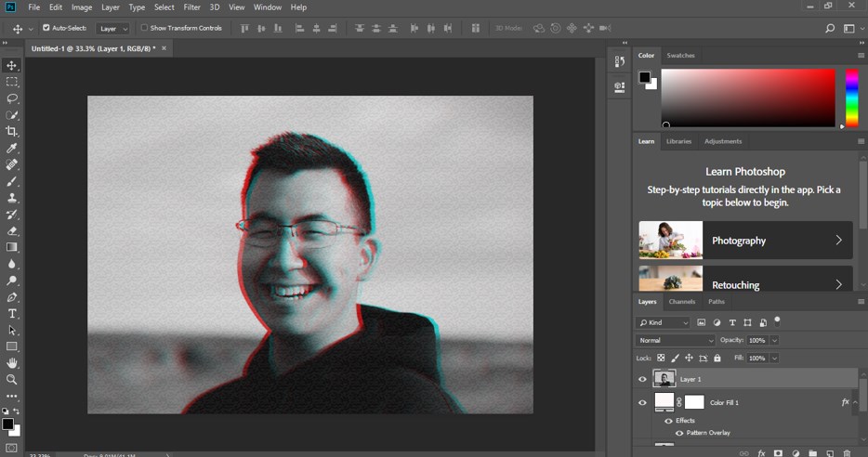The image size is (868, 457).
Task: Select the Move tool
Action: click(12, 65)
